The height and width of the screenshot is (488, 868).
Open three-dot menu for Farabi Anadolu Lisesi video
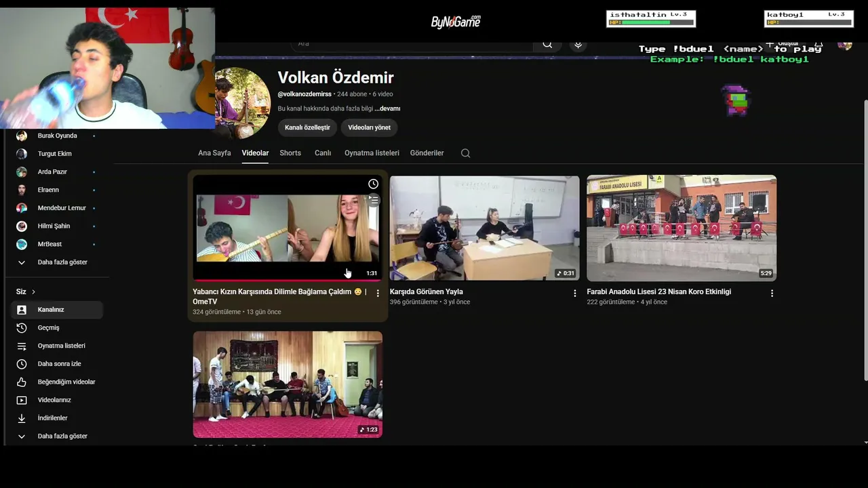[772, 293]
